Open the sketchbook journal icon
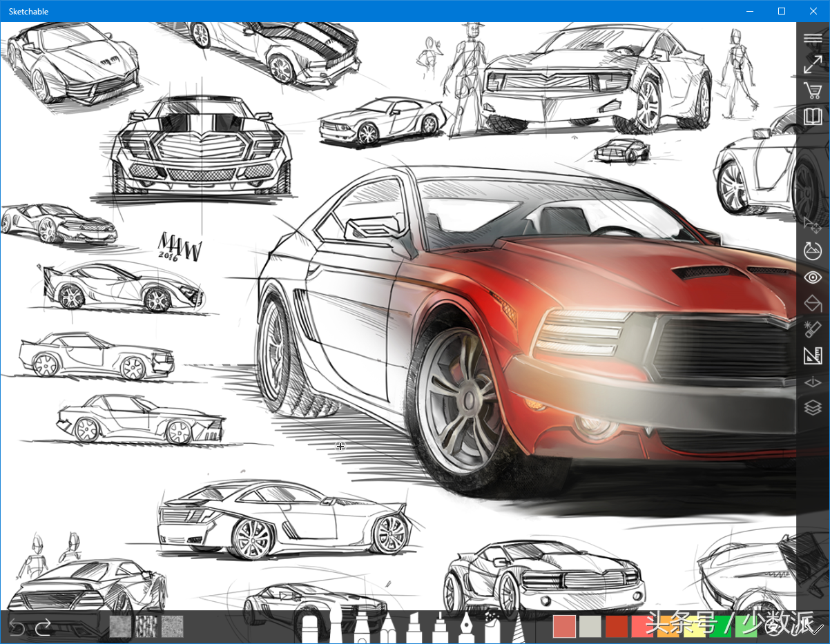 coord(813,116)
